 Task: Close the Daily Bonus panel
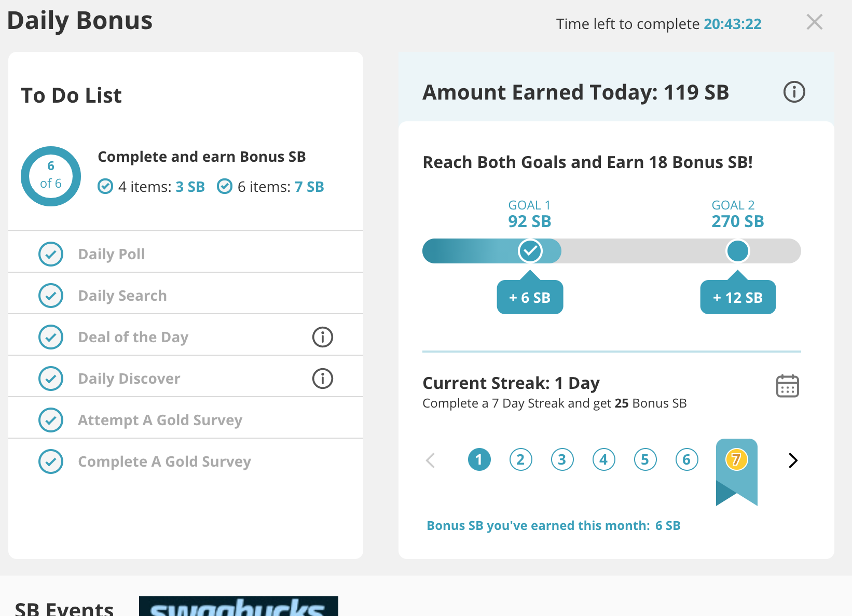point(814,22)
